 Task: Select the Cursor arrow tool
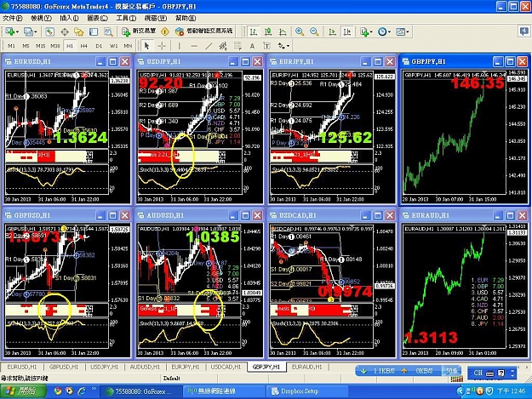click(x=147, y=46)
